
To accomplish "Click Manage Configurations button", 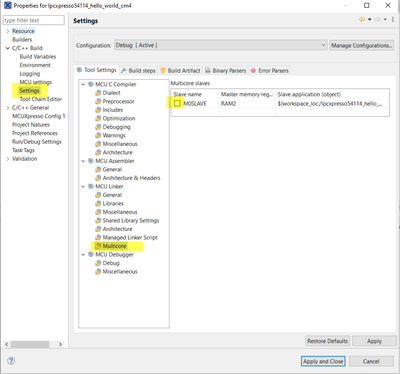I will pyautogui.click(x=362, y=45).
